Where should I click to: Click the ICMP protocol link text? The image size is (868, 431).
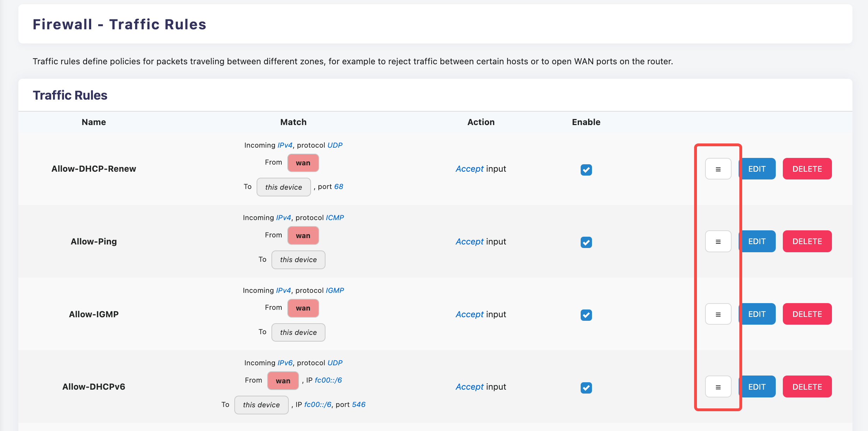tap(335, 218)
